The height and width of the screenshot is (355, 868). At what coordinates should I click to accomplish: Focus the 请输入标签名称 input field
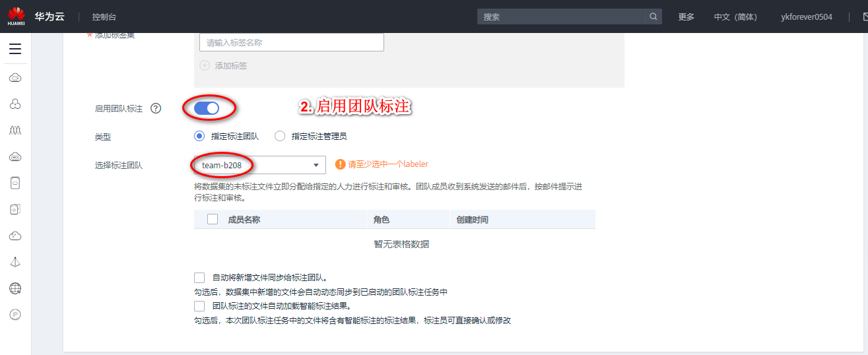click(x=292, y=42)
